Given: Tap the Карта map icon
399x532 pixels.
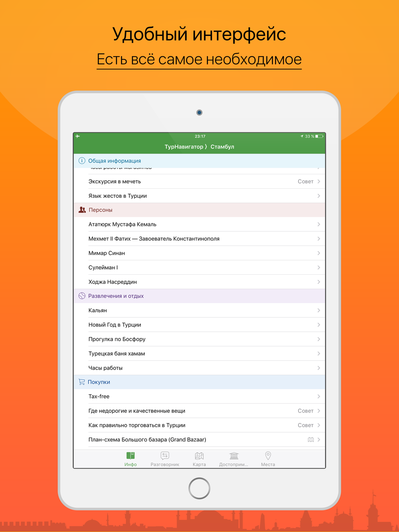Looking at the screenshot, I should coord(199,456).
